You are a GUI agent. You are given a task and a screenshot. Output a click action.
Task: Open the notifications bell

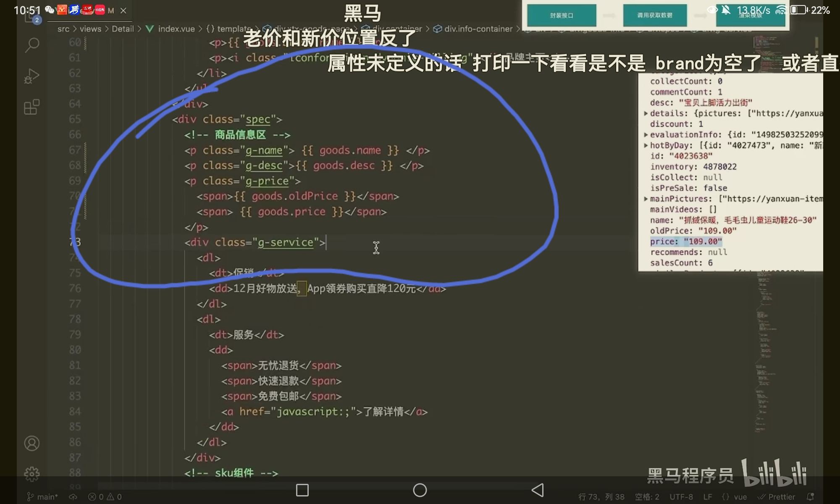tap(810, 497)
